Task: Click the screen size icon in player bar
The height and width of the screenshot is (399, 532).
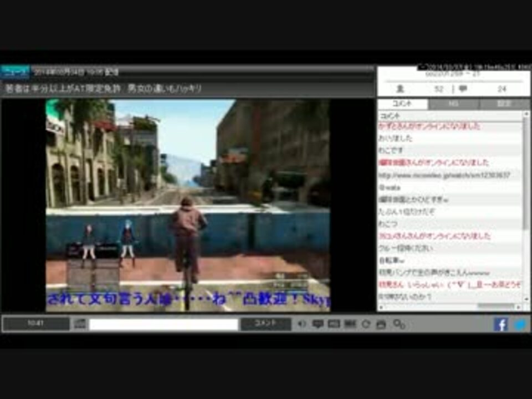Action: click(350, 324)
